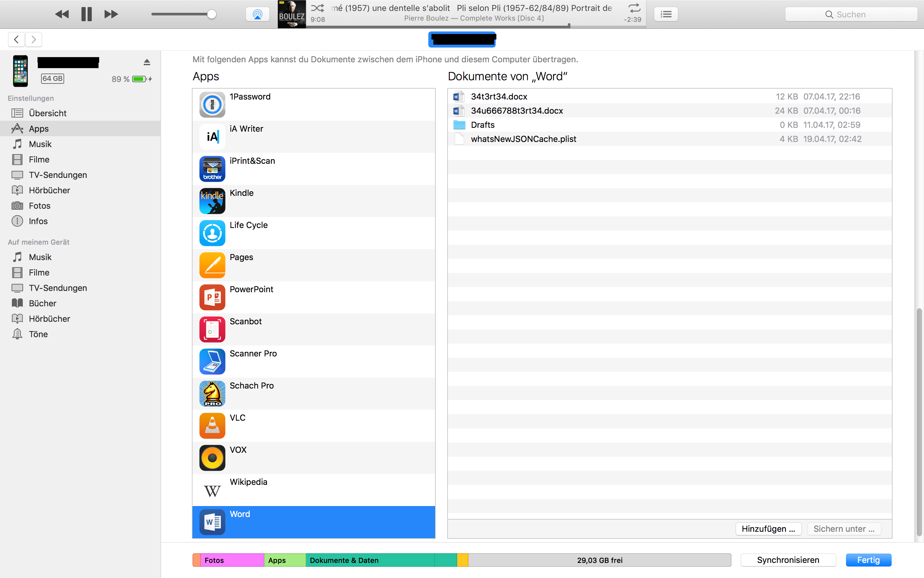Skip back to the previous track
This screenshot has width=924, height=578.
pyautogui.click(x=62, y=14)
